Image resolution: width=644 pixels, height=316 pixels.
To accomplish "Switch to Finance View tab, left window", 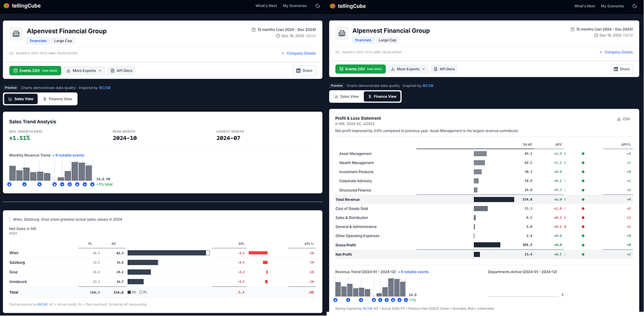I will point(58,99).
